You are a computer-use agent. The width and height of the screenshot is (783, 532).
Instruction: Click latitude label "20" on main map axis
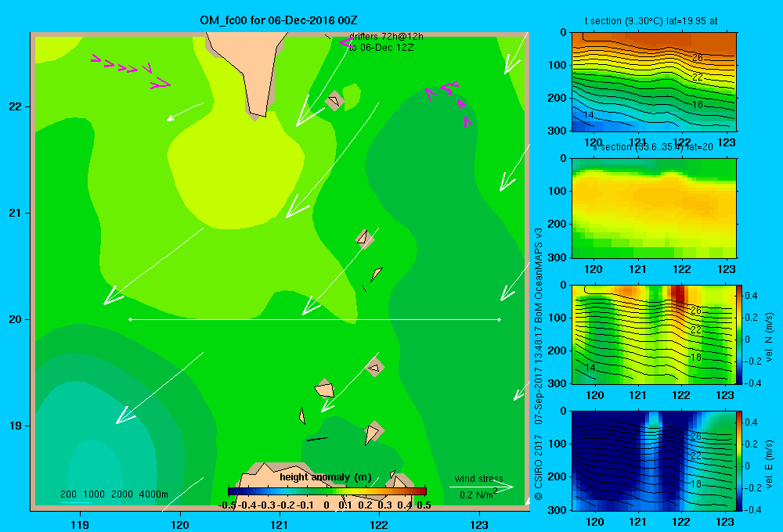(x=15, y=319)
